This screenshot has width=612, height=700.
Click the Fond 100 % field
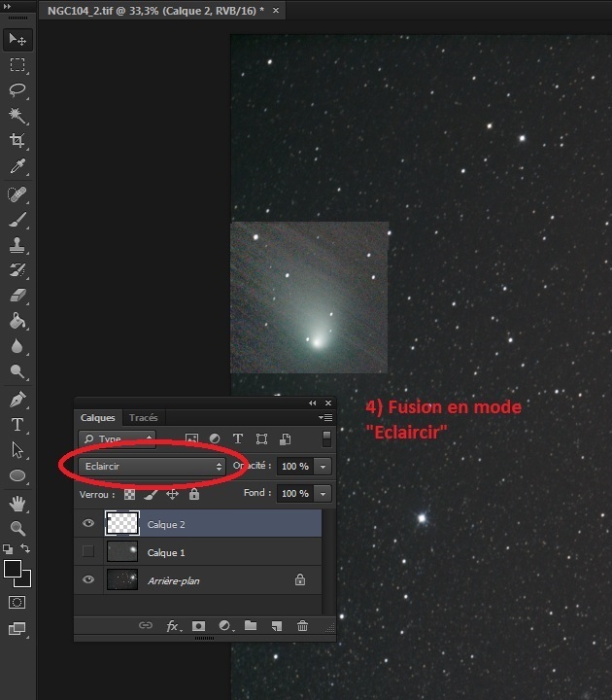point(295,494)
